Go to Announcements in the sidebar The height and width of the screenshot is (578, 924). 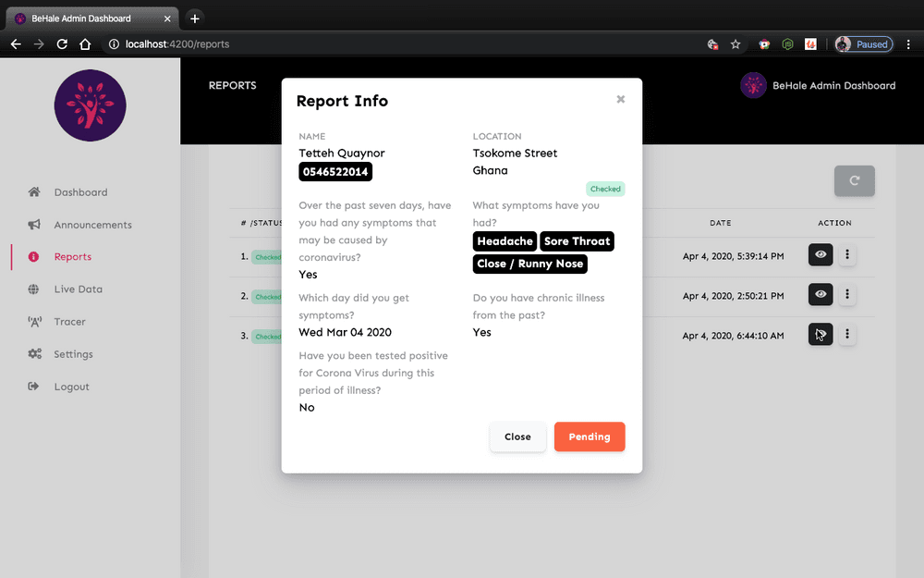pyautogui.click(x=92, y=225)
